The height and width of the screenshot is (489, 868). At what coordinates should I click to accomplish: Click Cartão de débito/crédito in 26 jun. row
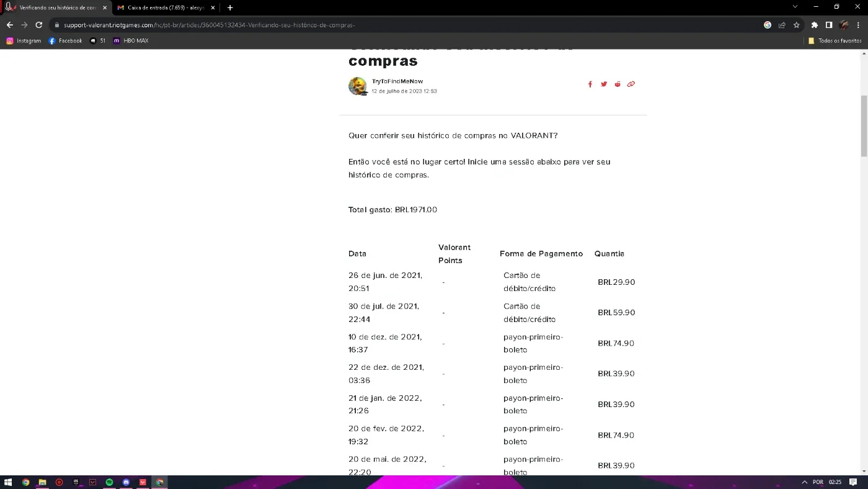click(529, 282)
